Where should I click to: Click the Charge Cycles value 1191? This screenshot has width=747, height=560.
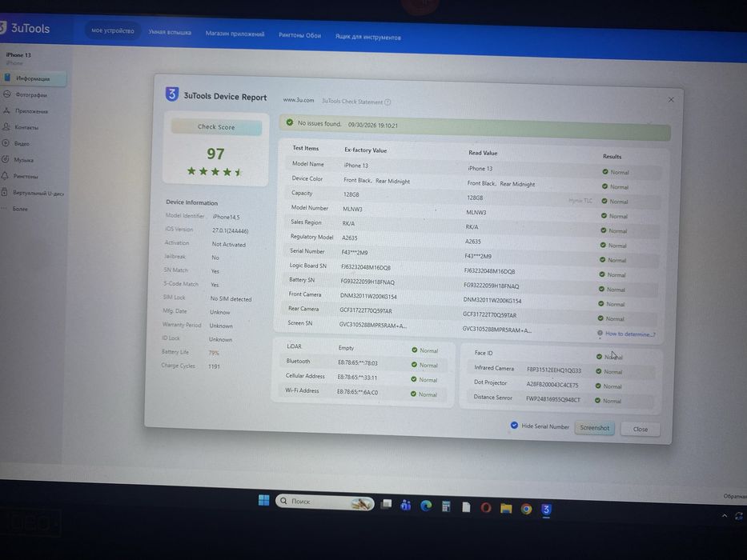pos(214,366)
